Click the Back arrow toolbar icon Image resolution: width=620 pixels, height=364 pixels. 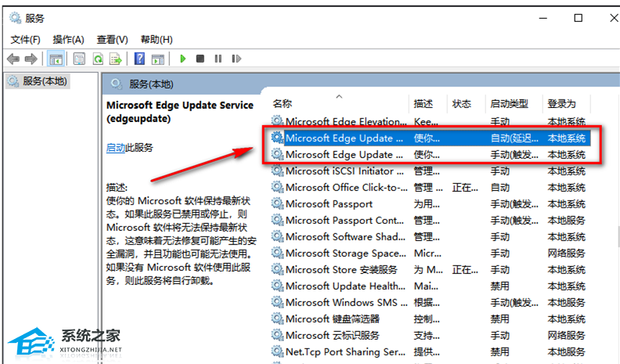click(13, 59)
